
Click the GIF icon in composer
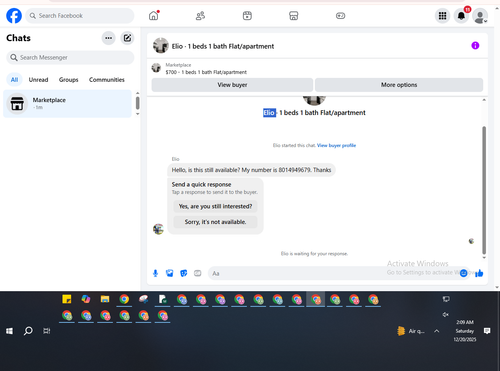pyautogui.click(x=198, y=273)
